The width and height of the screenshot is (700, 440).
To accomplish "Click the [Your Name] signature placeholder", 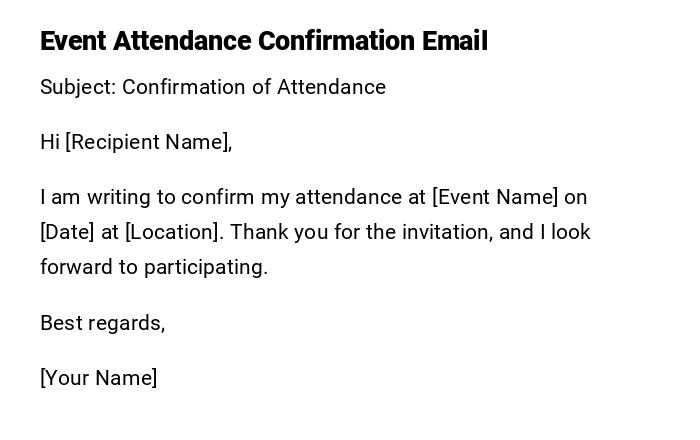I will pyautogui.click(x=99, y=378).
